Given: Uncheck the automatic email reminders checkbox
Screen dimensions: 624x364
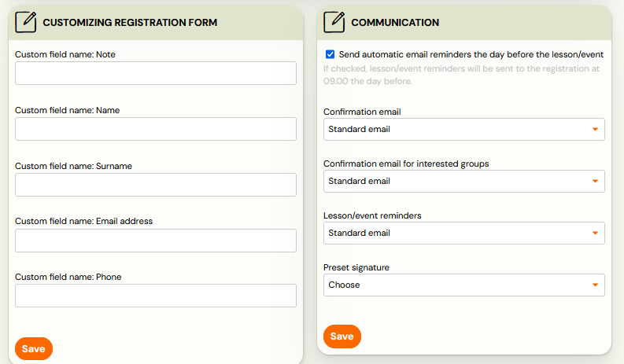Looking at the screenshot, I should [330, 54].
